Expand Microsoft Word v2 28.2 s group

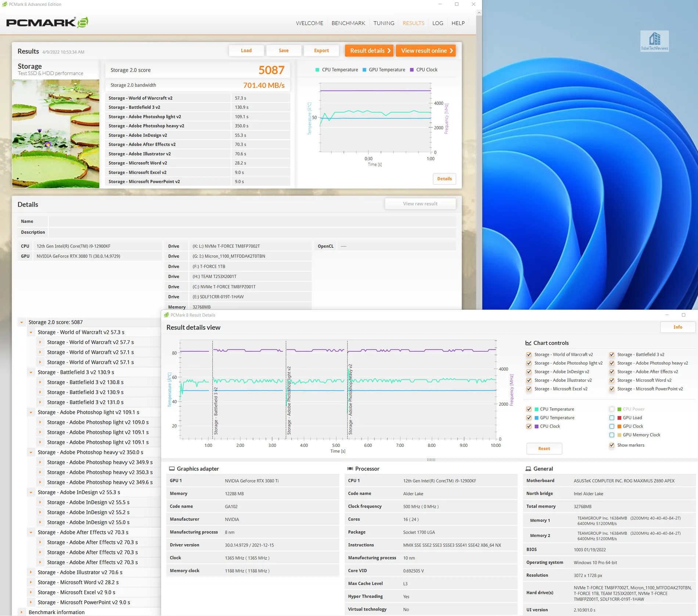point(31,583)
